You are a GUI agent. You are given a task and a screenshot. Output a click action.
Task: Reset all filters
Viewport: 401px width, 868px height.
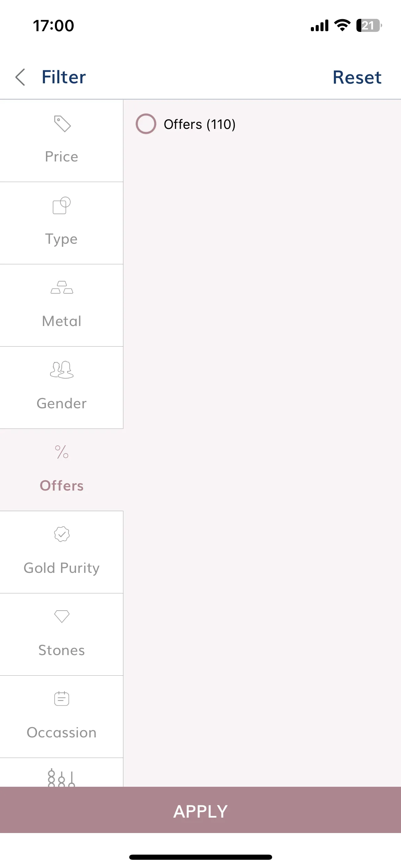click(x=357, y=77)
